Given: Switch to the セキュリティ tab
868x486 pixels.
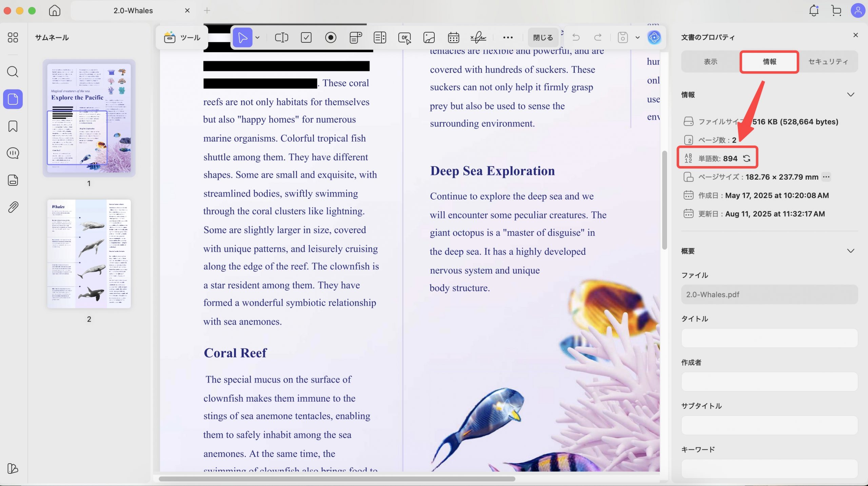Looking at the screenshot, I should [x=828, y=62].
